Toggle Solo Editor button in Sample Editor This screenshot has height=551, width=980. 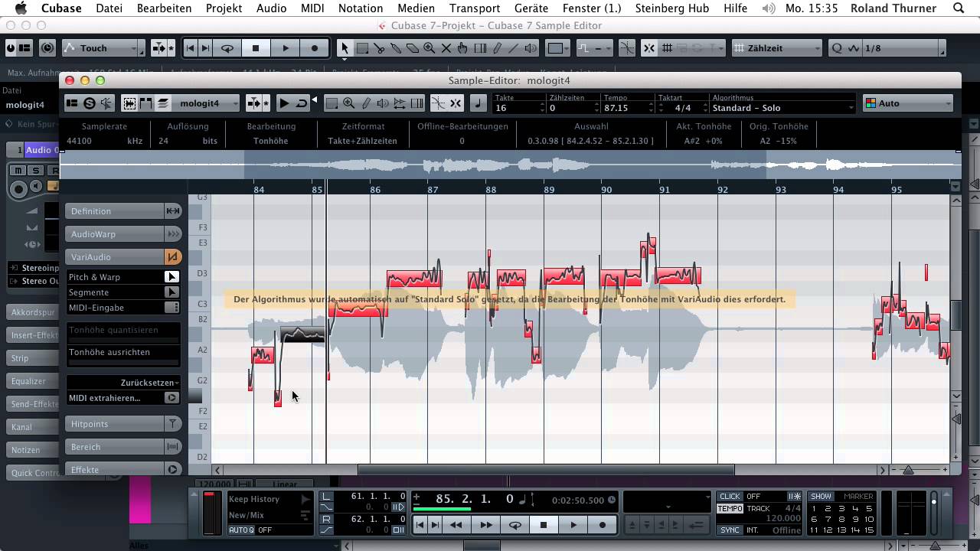(90, 103)
